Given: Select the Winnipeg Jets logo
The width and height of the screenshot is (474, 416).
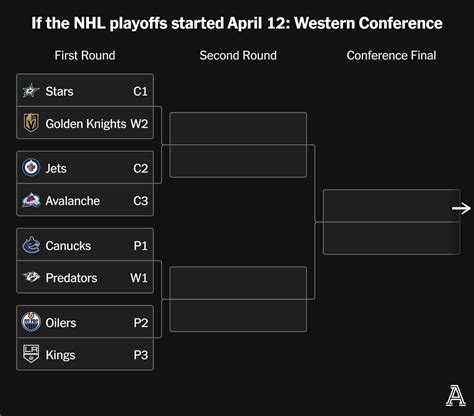Looking at the screenshot, I should [x=31, y=168].
